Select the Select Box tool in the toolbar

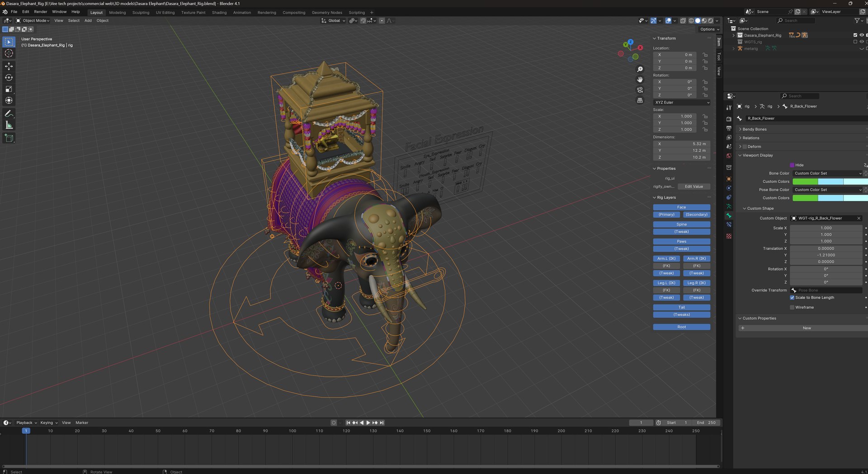(x=9, y=42)
